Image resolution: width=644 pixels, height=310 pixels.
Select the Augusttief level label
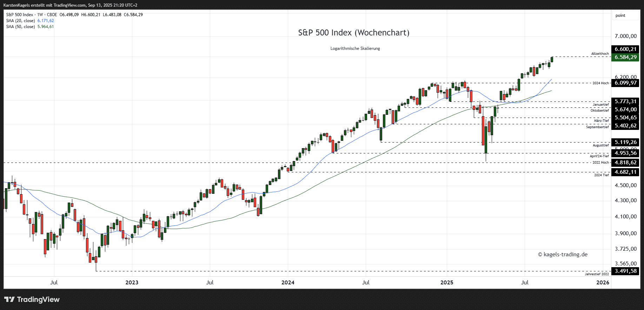click(601, 145)
